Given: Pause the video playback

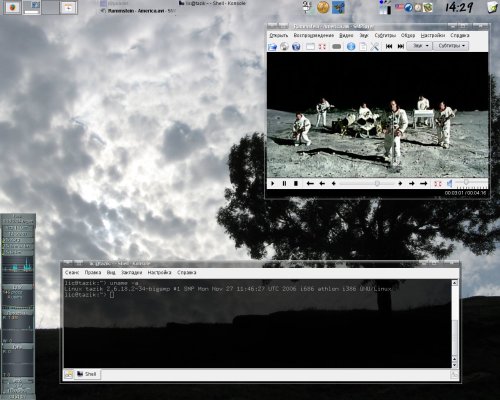Looking at the screenshot, I should [284, 183].
